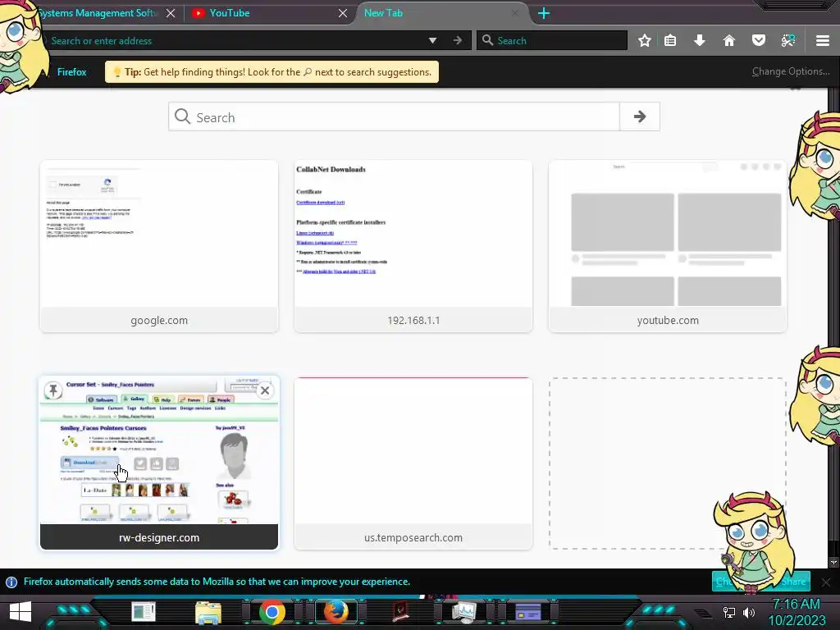
Task: Click the volume speaker tray icon
Action: (x=749, y=612)
